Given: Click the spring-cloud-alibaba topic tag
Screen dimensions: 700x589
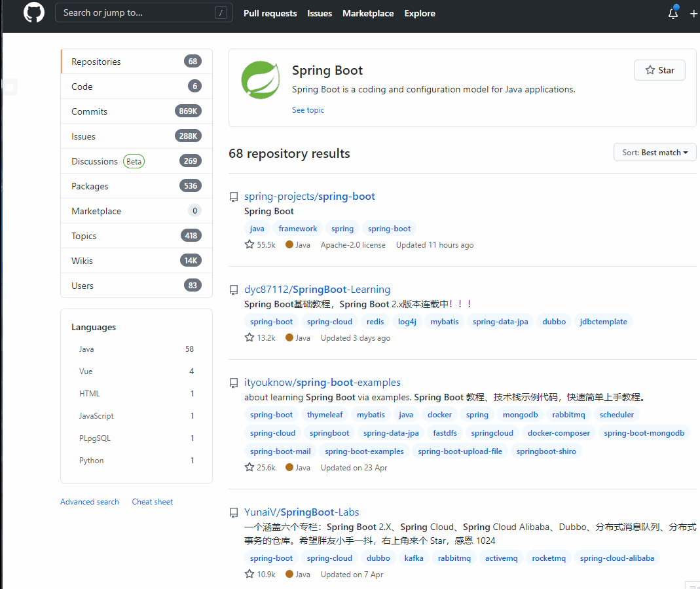Looking at the screenshot, I should tap(617, 558).
